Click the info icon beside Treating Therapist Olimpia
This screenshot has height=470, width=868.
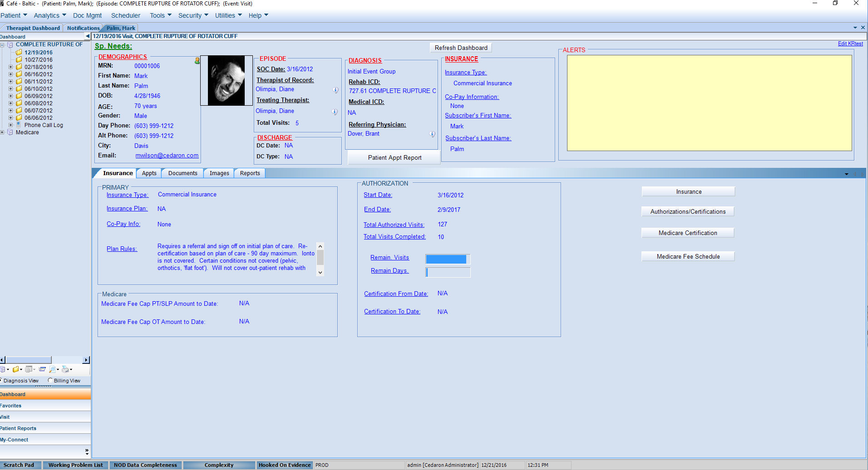pyautogui.click(x=335, y=112)
